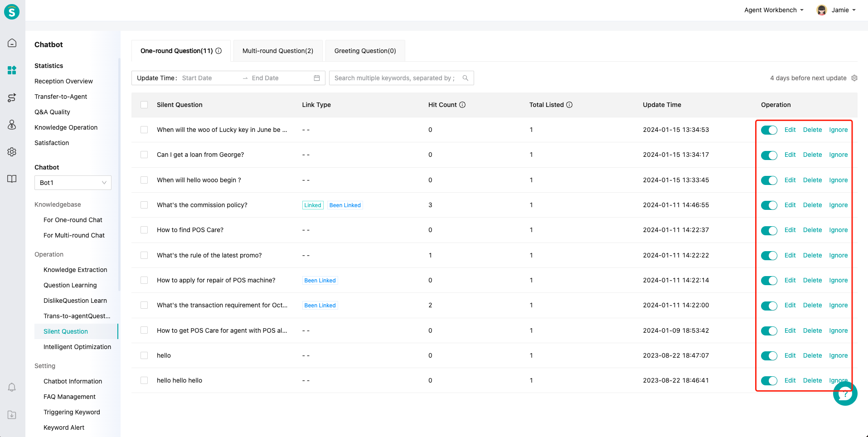868x437 pixels.
Task: Check the 'What's the commission policy?' row
Action: [x=144, y=205]
